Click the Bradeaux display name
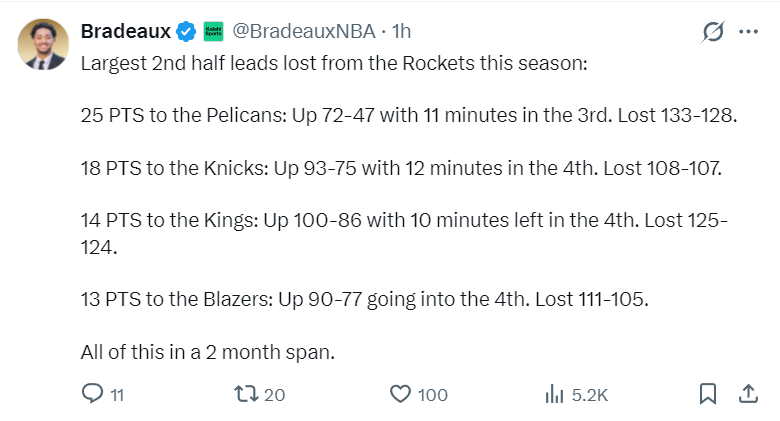The image size is (780, 421). pos(125,32)
